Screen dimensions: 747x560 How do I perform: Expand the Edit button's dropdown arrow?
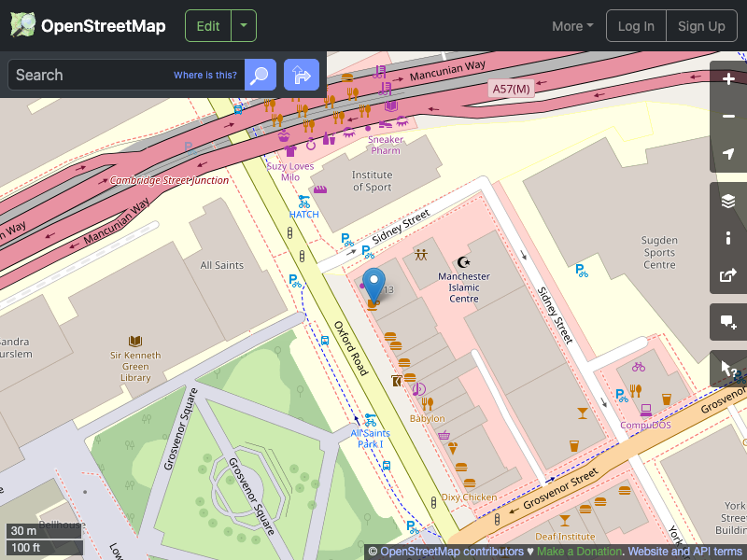[243, 26]
